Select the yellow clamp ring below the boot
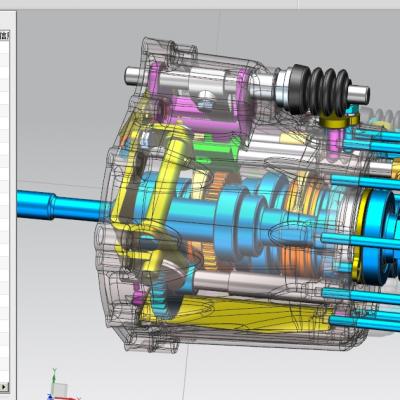This screenshot has height=400, width=400. (x=339, y=120)
